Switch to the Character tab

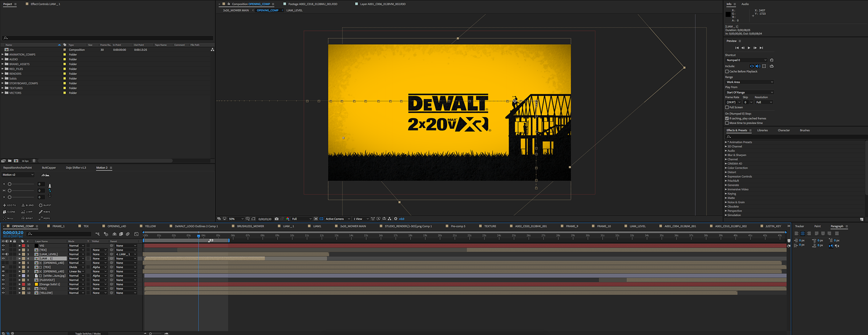point(784,130)
